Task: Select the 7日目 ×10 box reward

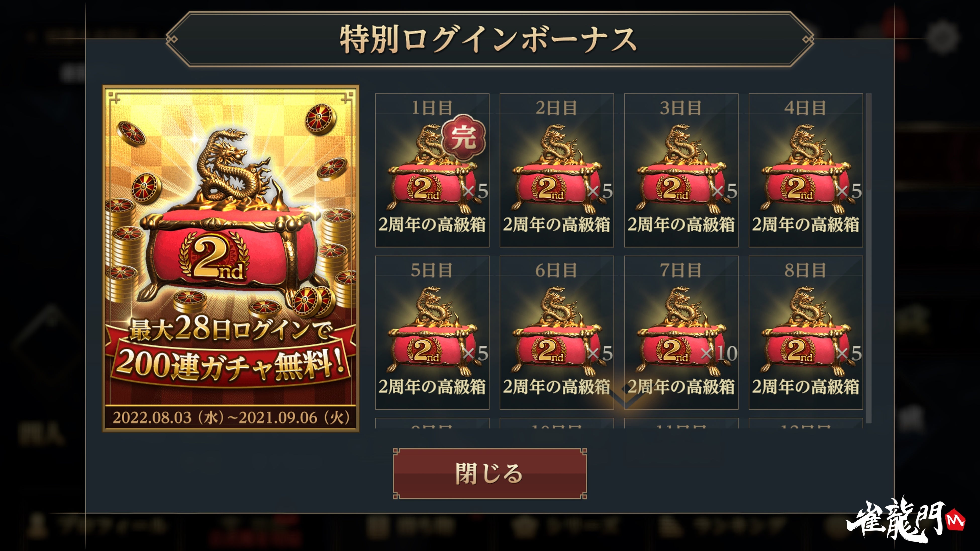Action: tap(681, 332)
